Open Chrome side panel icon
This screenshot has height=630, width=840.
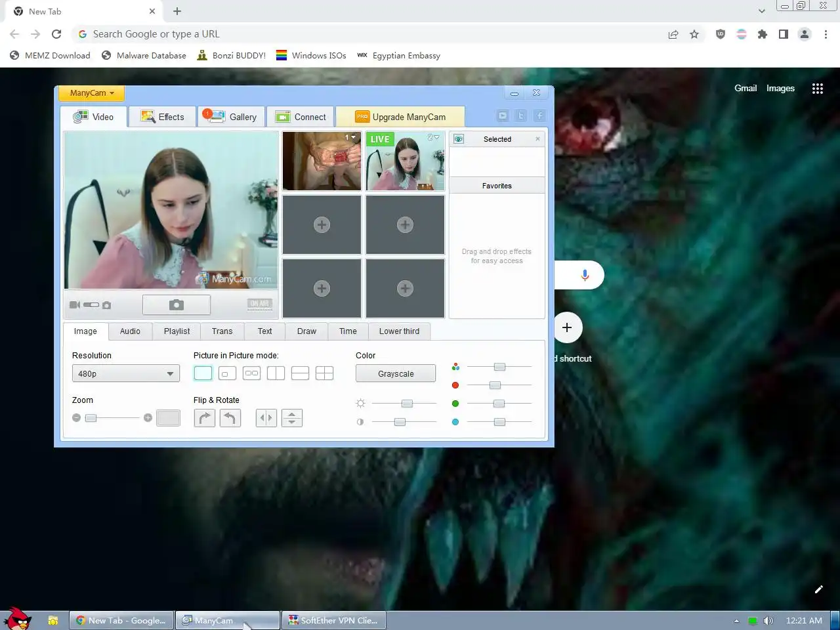(784, 34)
